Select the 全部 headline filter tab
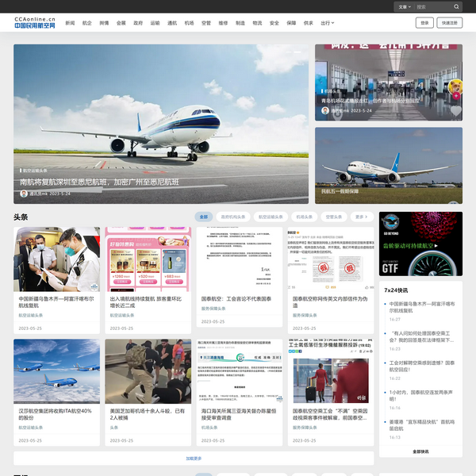 pos(204,217)
